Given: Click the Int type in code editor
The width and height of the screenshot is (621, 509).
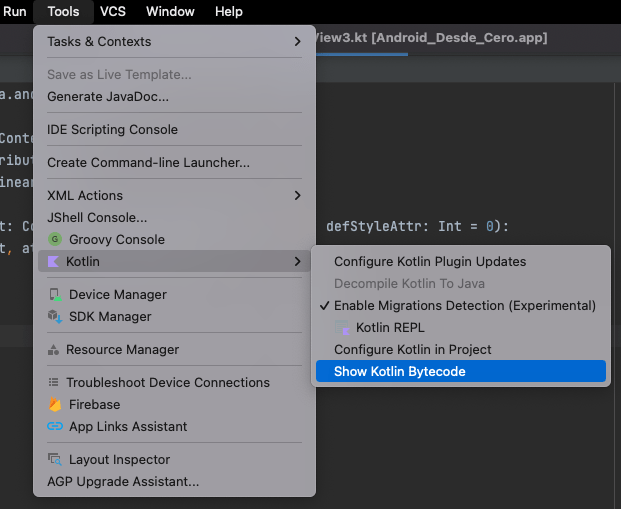Looking at the screenshot, I should coord(450,226).
